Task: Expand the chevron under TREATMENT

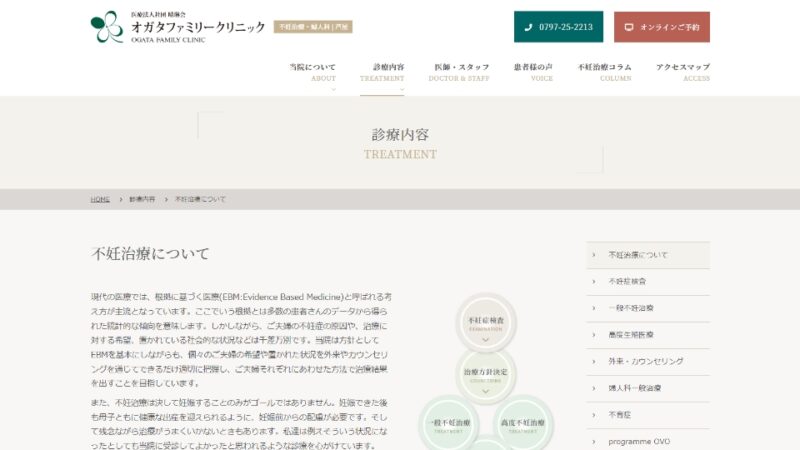Action: pyautogui.click(x=402, y=89)
